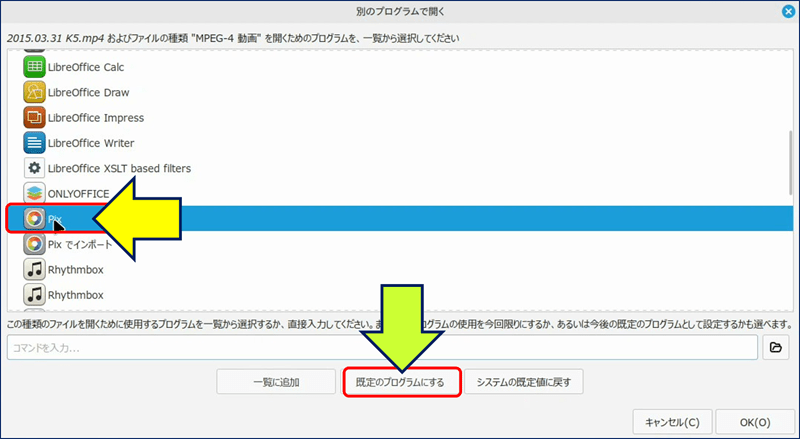Select LibreOffice Impress label

coord(96,118)
